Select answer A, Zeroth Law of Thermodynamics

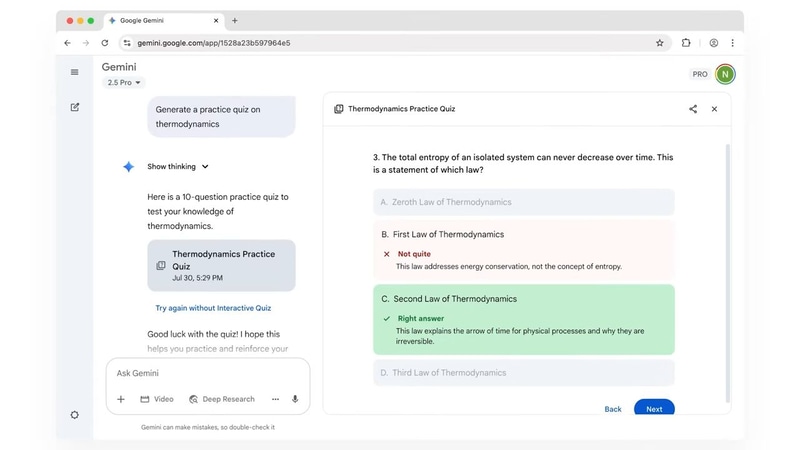pos(523,202)
